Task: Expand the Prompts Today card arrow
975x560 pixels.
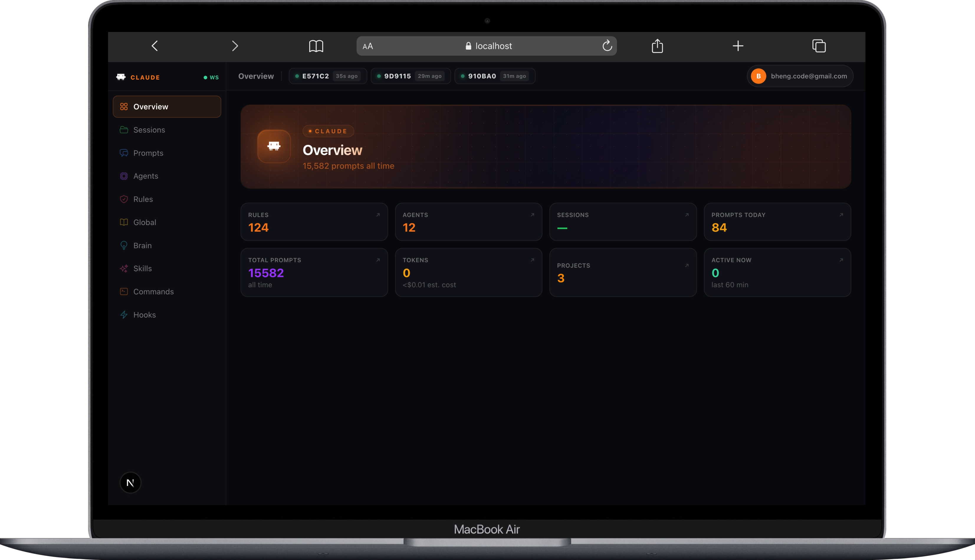Action: 841,215
